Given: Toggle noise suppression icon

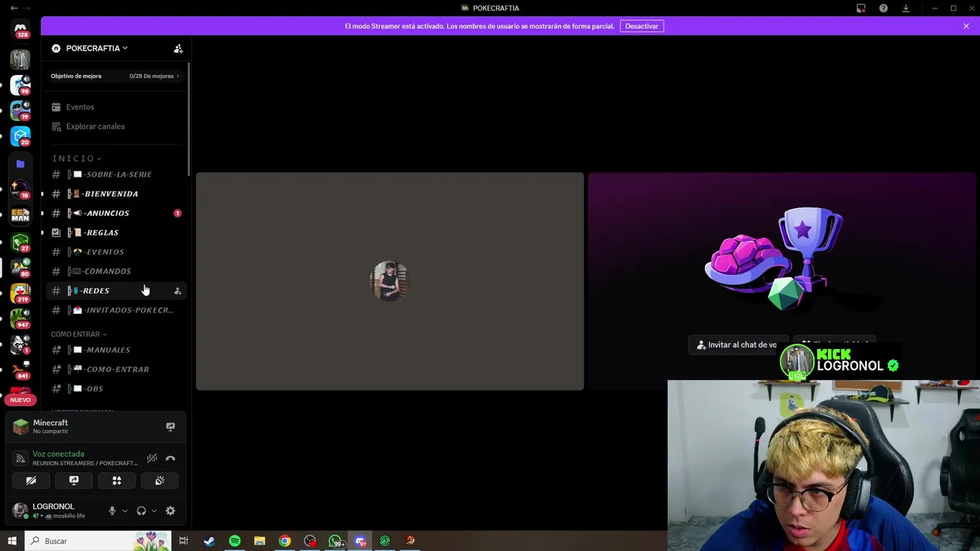Looking at the screenshot, I should click(152, 458).
